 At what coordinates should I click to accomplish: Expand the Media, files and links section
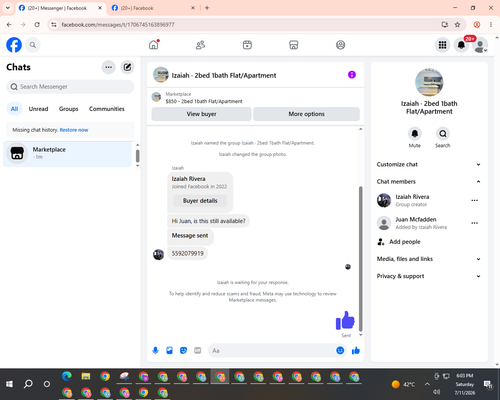pyautogui.click(x=429, y=259)
